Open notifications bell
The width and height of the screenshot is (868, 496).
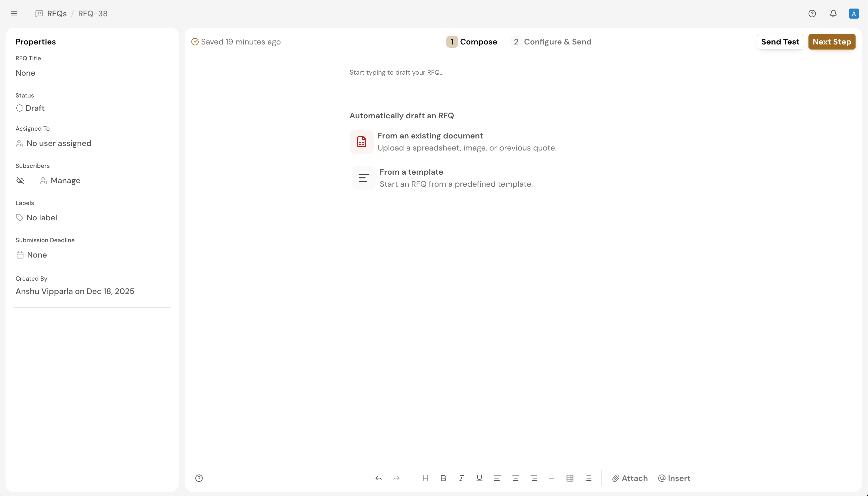833,14
